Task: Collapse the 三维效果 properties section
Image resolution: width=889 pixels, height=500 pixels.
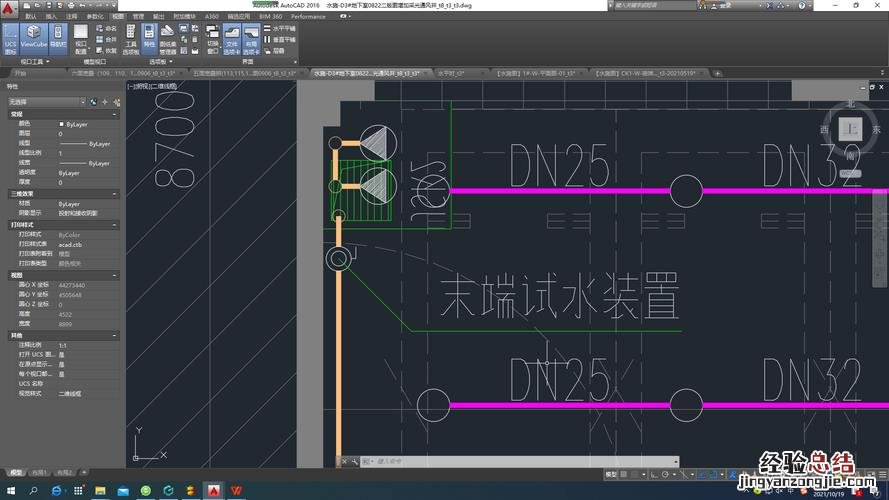Action: (116, 194)
